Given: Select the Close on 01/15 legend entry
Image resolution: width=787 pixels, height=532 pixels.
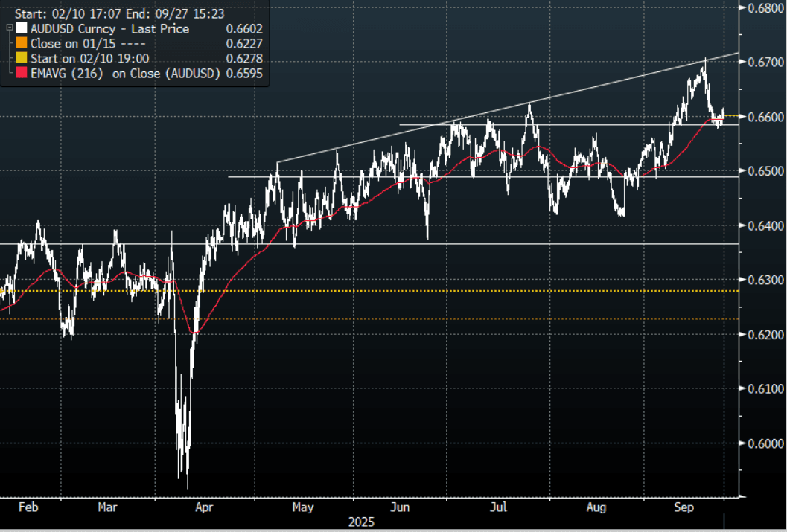Looking at the screenshot, I should pyautogui.click(x=82, y=44).
